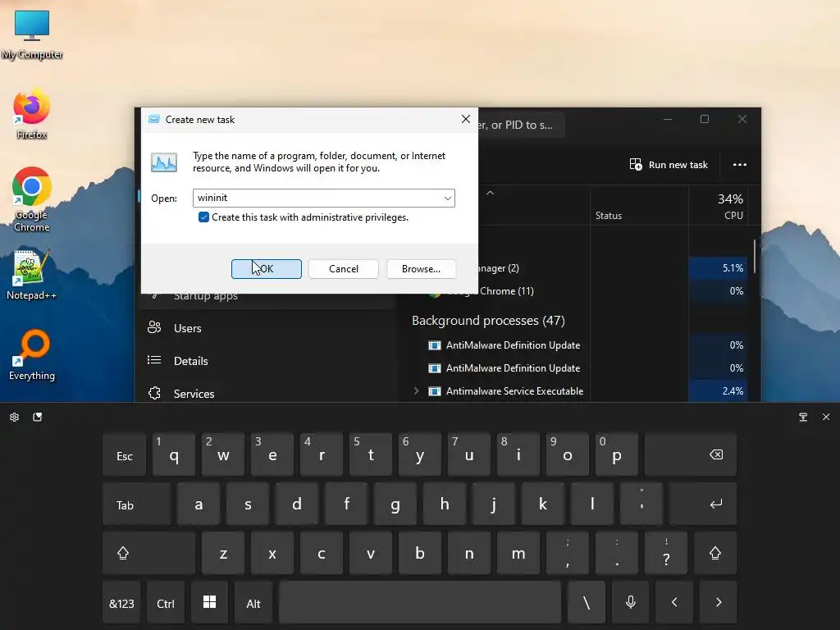The width and height of the screenshot is (840, 630).
Task: Click Task Manager search box
Action: point(519,125)
